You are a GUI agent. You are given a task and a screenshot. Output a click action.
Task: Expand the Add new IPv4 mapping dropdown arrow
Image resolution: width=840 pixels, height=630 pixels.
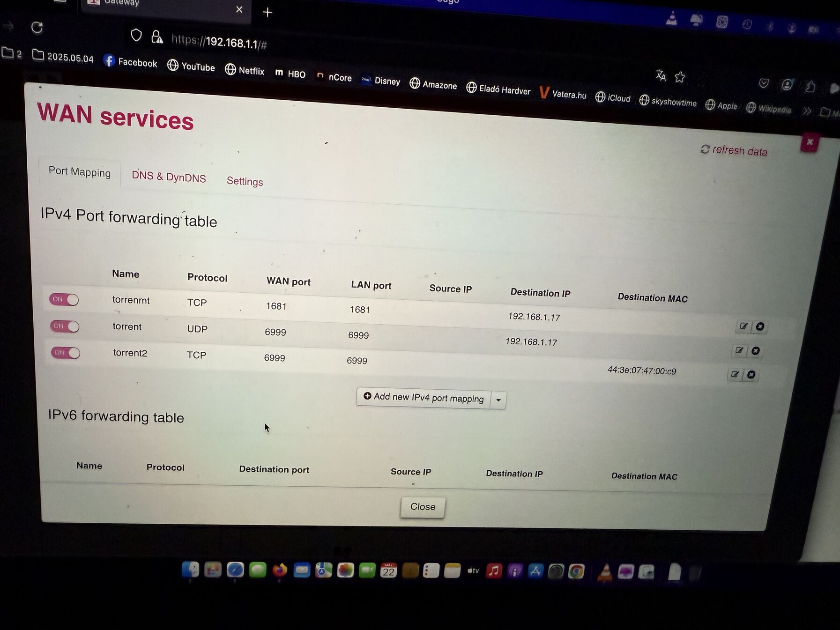click(x=498, y=400)
